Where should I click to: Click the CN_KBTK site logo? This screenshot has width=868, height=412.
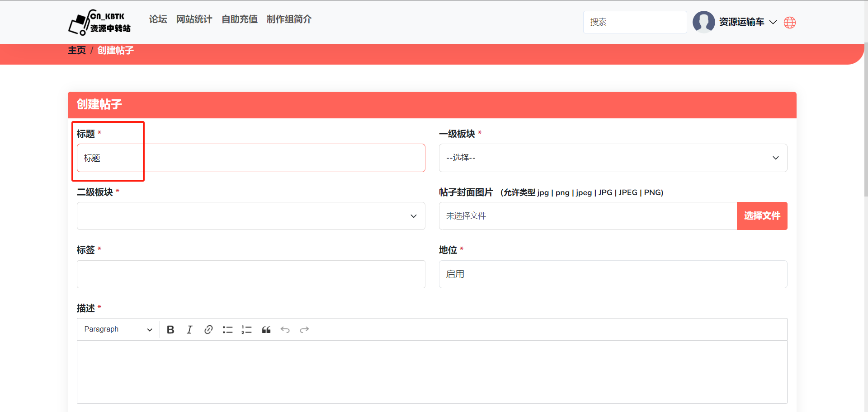(99, 22)
